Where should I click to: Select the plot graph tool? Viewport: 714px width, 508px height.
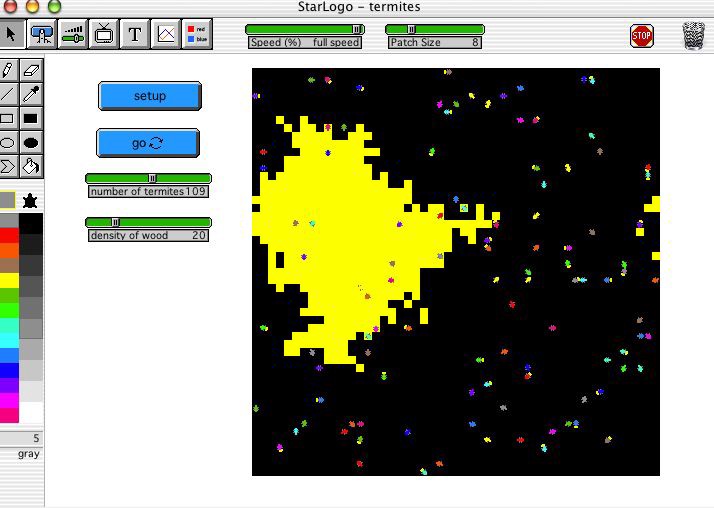point(166,35)
